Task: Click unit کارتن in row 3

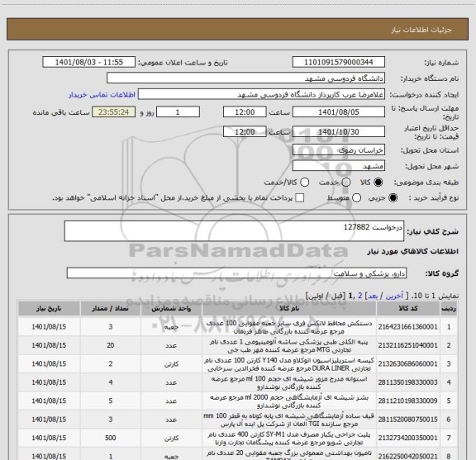Action: (x=171, y=364)
